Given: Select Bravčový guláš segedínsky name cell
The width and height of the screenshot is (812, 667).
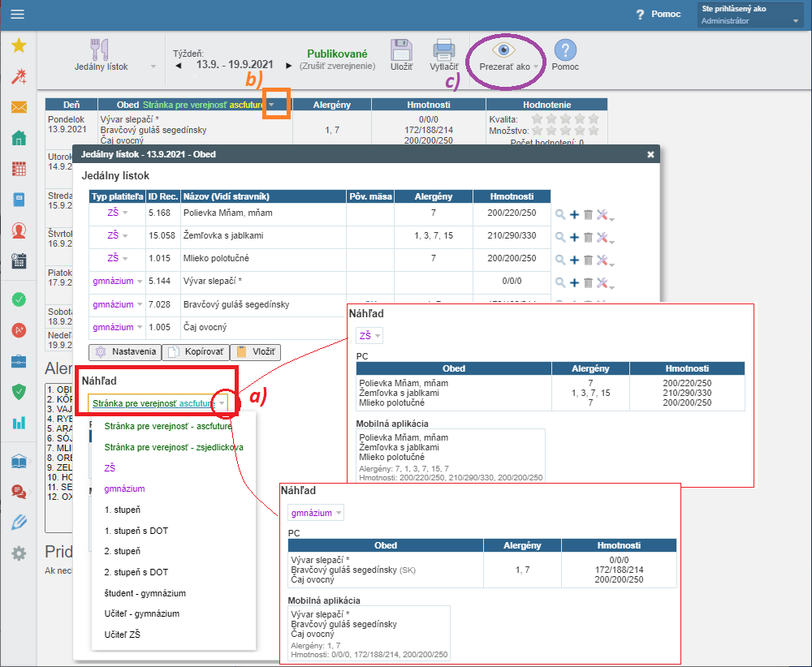Looking at the screenshot, I should tap(264, 304).
